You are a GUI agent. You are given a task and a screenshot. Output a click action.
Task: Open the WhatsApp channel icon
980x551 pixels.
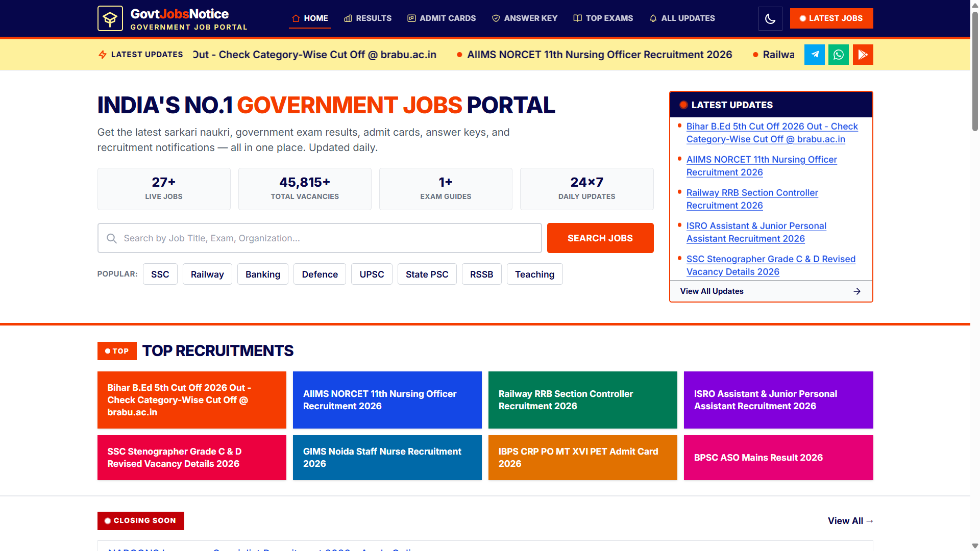click(x=839, y=55)
